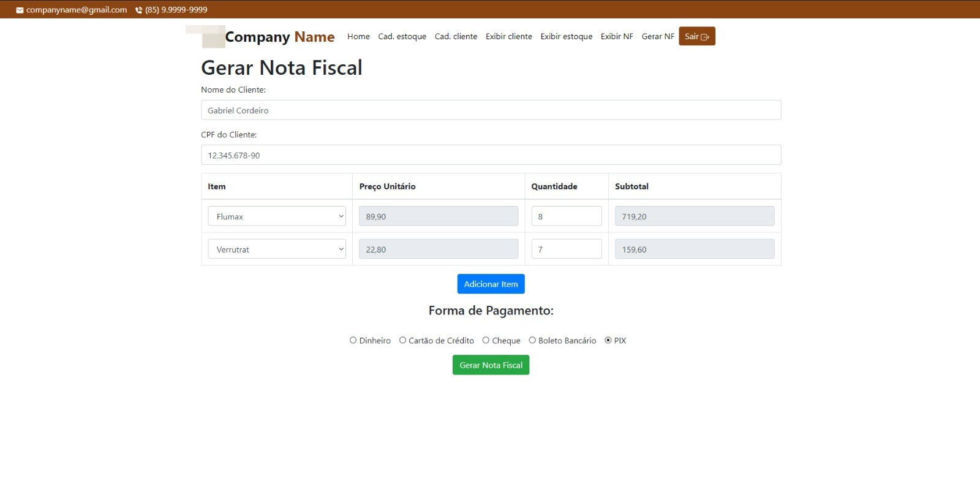The height and width of the screenshot is (494, 980).
Task: Open the Verrutrat item dropdown
Action: point(277,249)
